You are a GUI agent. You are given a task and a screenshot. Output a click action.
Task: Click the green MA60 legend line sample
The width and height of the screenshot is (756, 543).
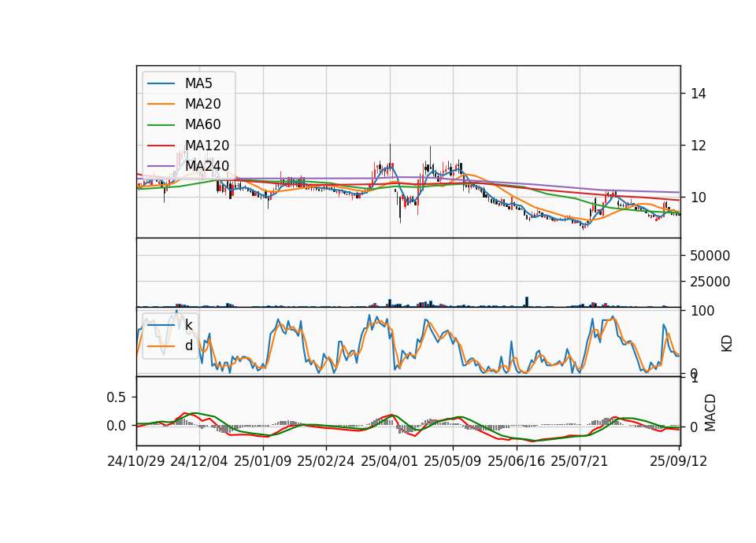tap(161, 125)
